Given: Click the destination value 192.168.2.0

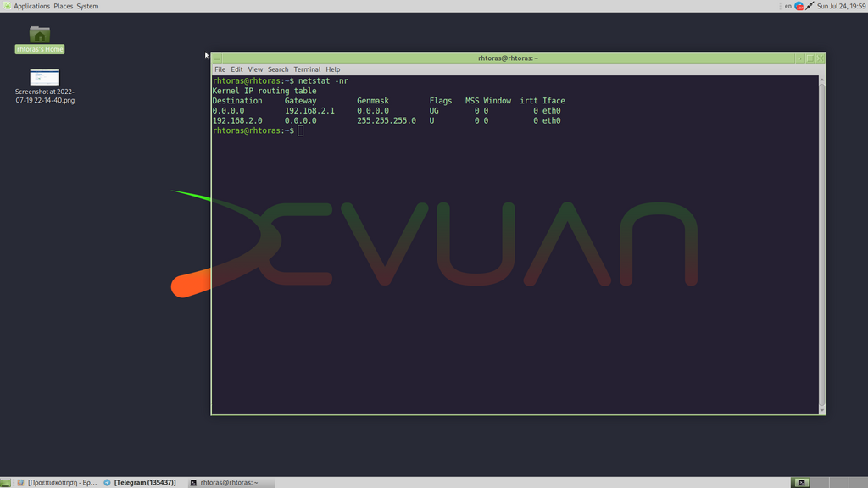Looking at the screenshot, I should (x=237, y=120).
